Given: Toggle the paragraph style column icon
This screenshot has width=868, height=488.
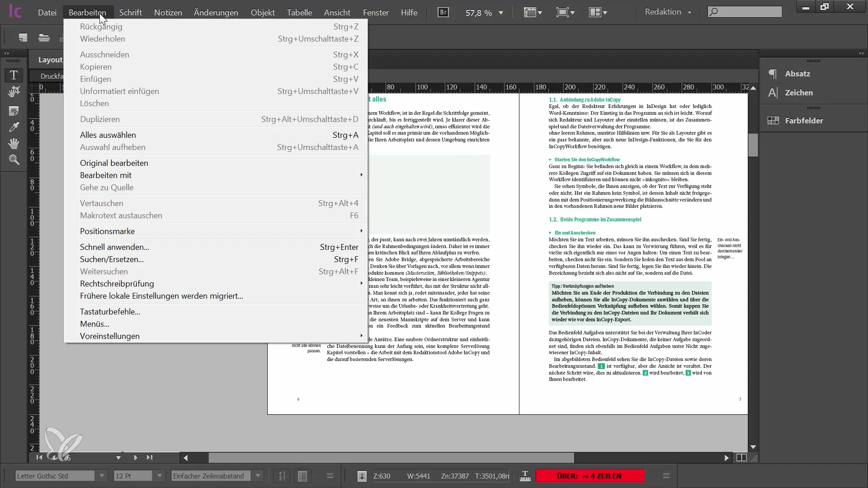Looking at the screenshot, I should pyautogui.click(x=302, y=476).
